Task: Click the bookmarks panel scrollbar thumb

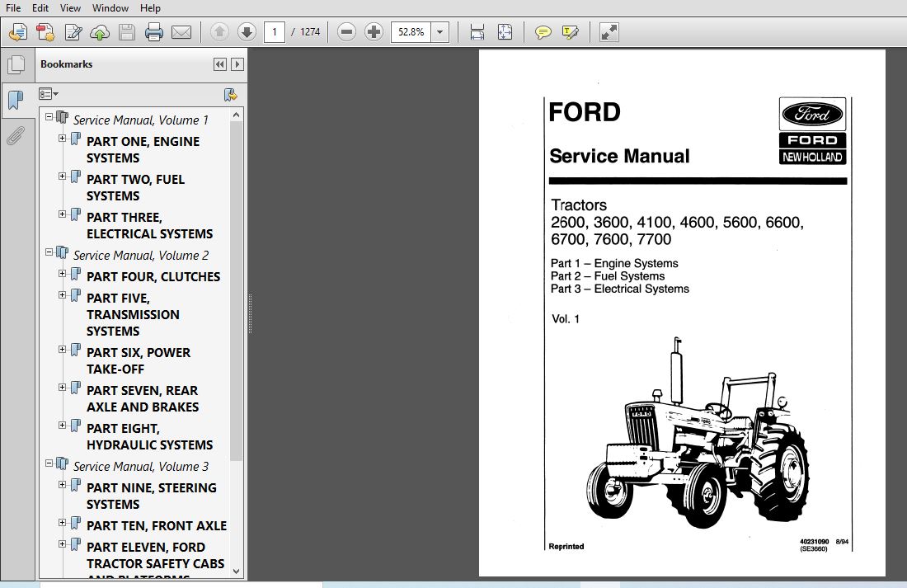Action: (236, 291)
